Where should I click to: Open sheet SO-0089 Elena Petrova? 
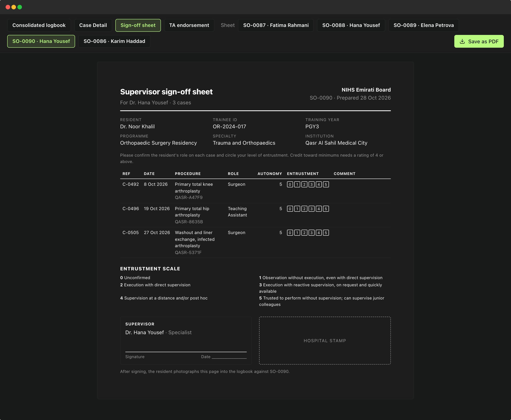(x=424, y=25)
